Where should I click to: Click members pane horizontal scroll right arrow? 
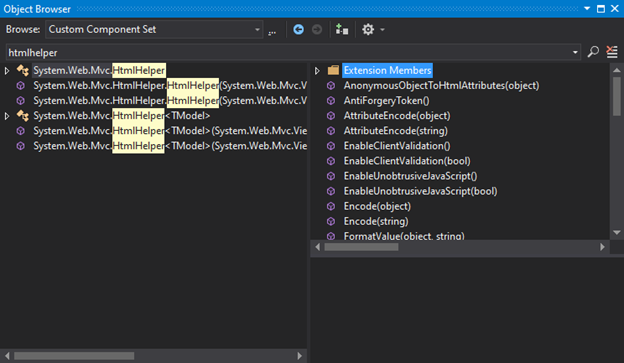coord(602,247)
